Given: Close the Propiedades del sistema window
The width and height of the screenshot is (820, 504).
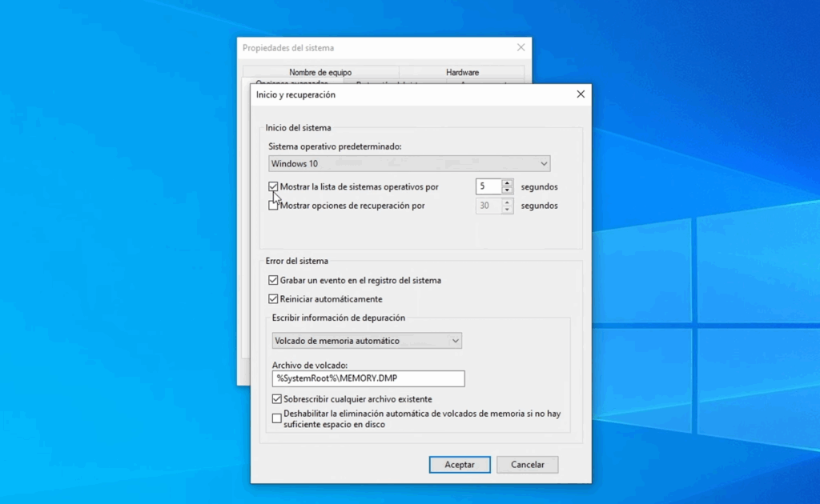Looking at the screenshot, I should [521, 47].
